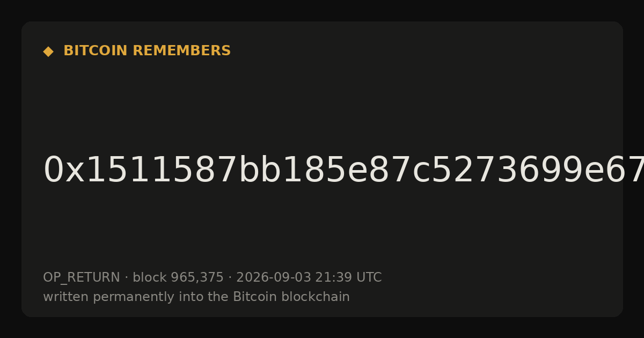Viewport: 644px width, 338px height.
Task: Click the first dot separator after OP_RETURN
Action: click(x=126, y=278)
